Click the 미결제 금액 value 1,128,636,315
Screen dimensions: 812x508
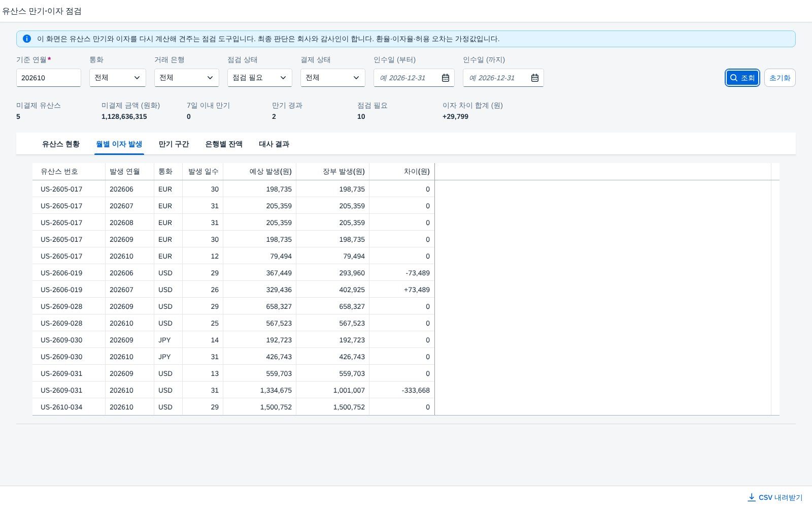coord(124,116)
